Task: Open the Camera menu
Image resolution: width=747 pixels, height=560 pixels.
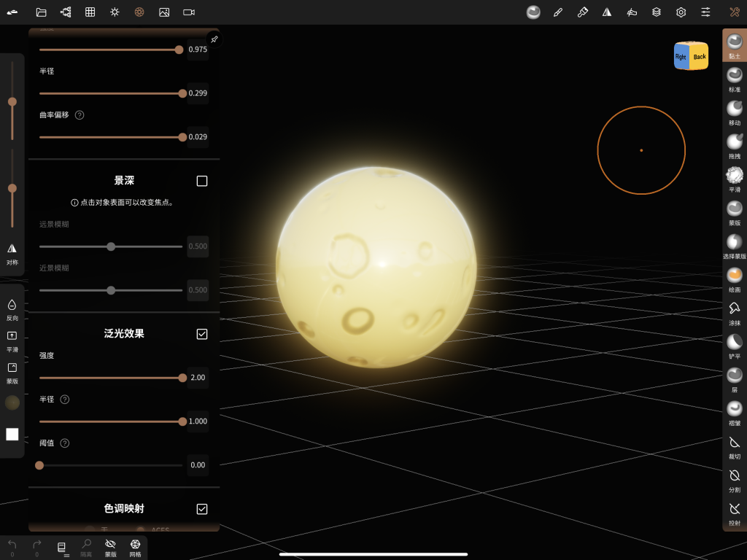Action: click(x=189, y=12)
